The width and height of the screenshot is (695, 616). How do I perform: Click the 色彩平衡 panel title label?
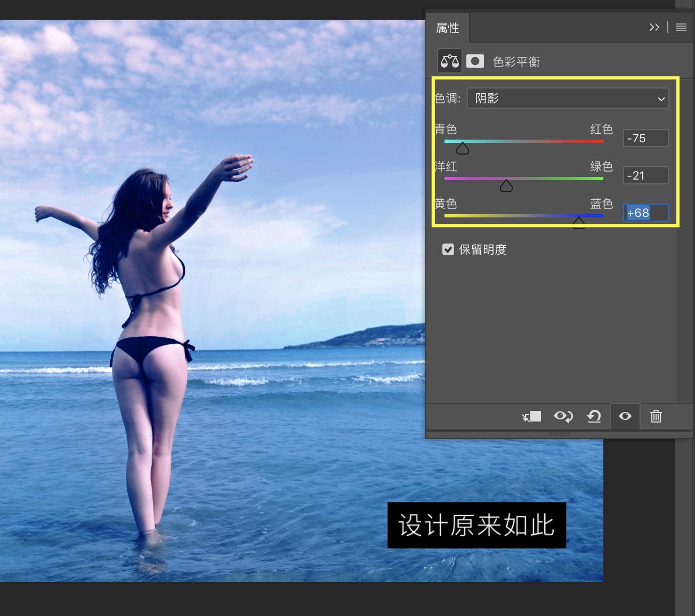coord(517,62)
